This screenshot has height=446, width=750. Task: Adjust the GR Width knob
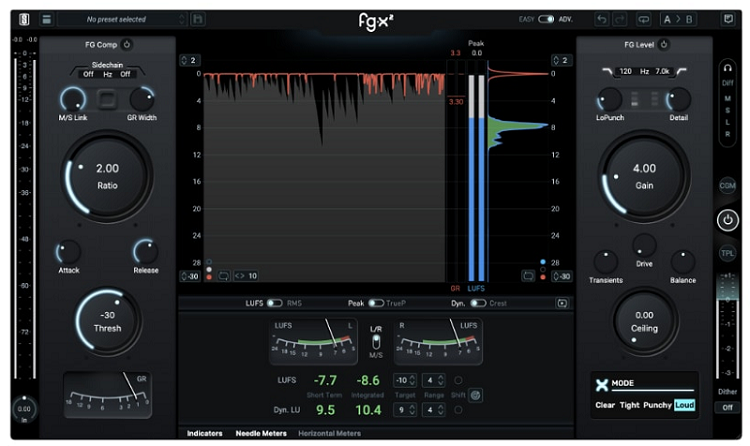pos(142,100)
